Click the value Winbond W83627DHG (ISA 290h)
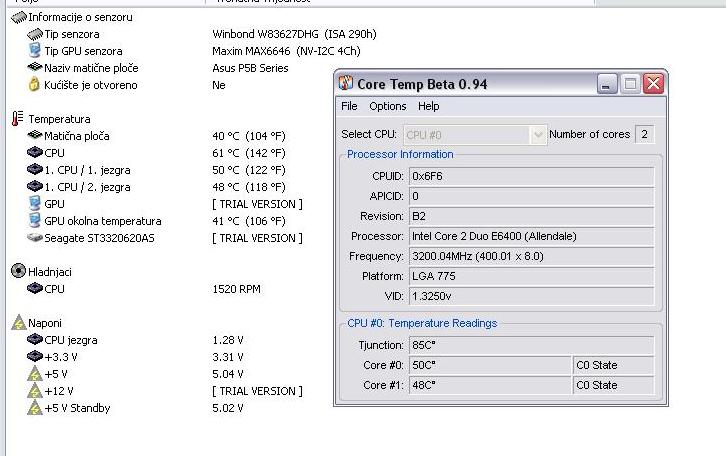Image resolution: width=726 pixels, height=456 pixels. pyautogui.click(x=294, y=34)
